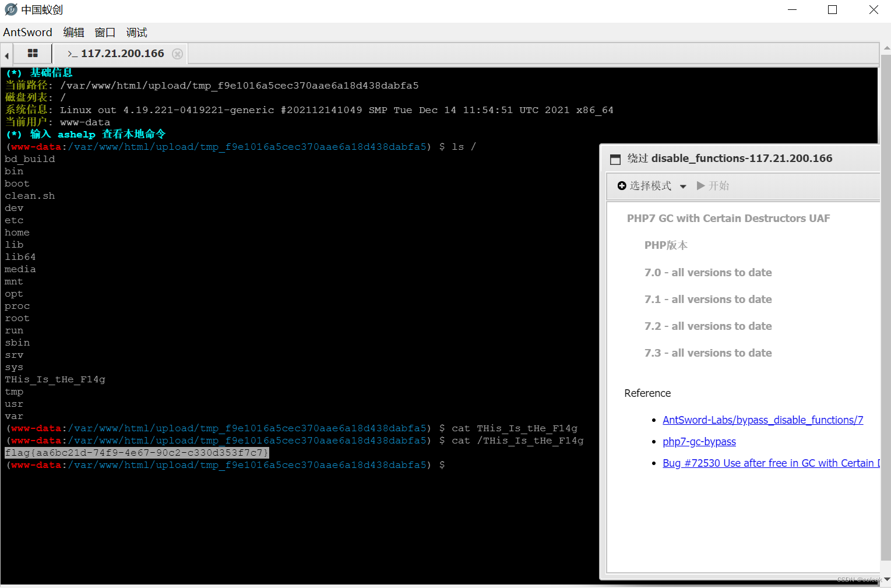
Task: Select the PHP 7.0 version option
Action: coord(708,272)
